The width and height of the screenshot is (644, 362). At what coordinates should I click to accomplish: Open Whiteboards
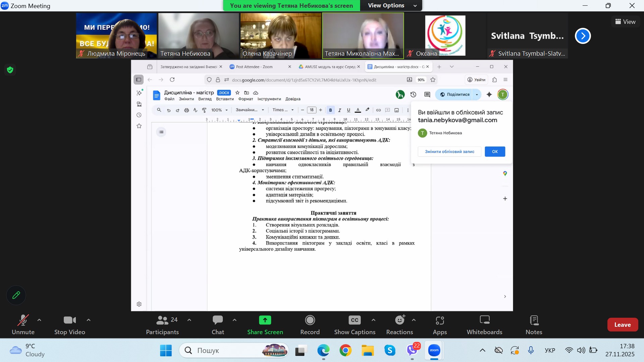click(x=484, y=324)
